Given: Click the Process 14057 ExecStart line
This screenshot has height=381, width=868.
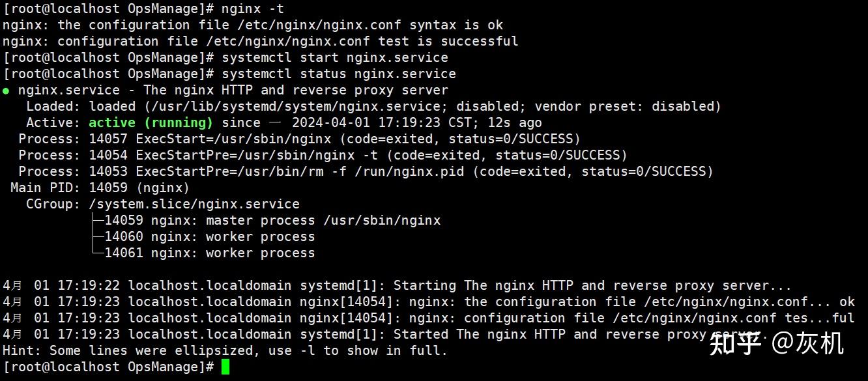Looking at the screenshot, I should click(299, 139).
